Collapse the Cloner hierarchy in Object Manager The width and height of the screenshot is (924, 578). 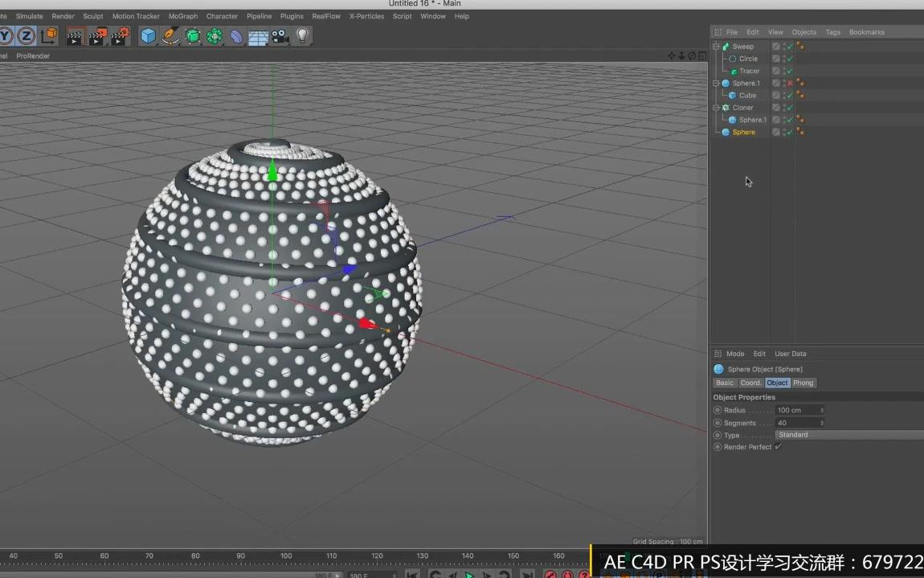[716, 107]
